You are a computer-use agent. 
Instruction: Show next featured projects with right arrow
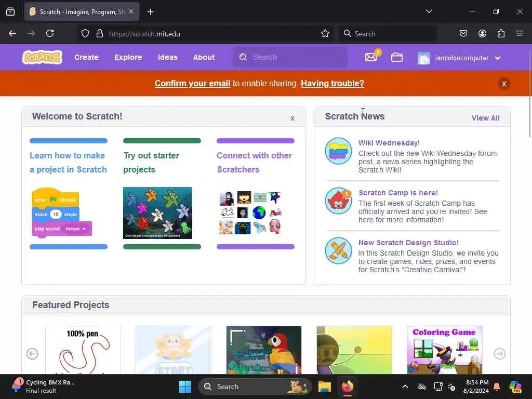(x=500, y=353)
